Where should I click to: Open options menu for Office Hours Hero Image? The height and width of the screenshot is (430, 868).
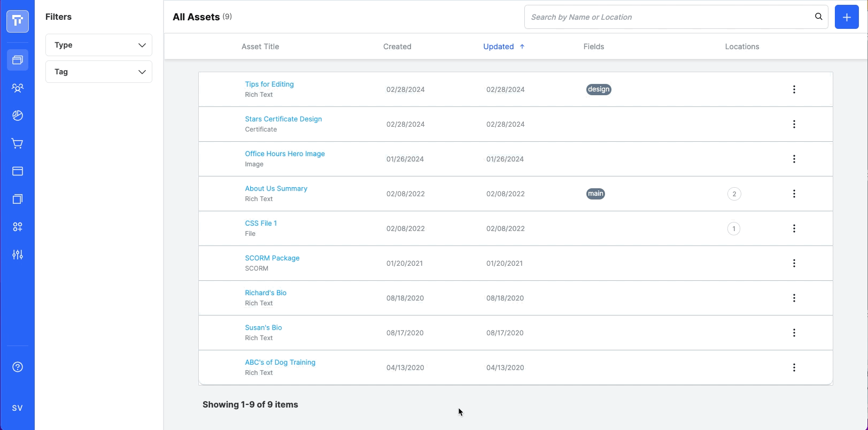[794, 159]
